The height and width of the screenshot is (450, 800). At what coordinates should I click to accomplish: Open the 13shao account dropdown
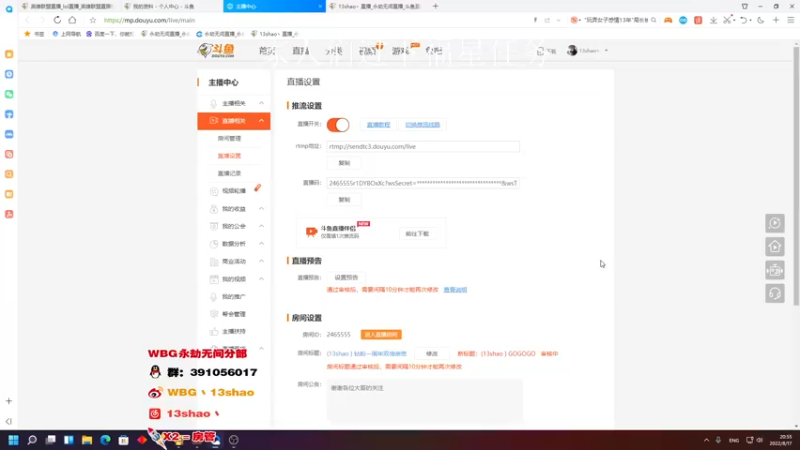click(606, 51)
